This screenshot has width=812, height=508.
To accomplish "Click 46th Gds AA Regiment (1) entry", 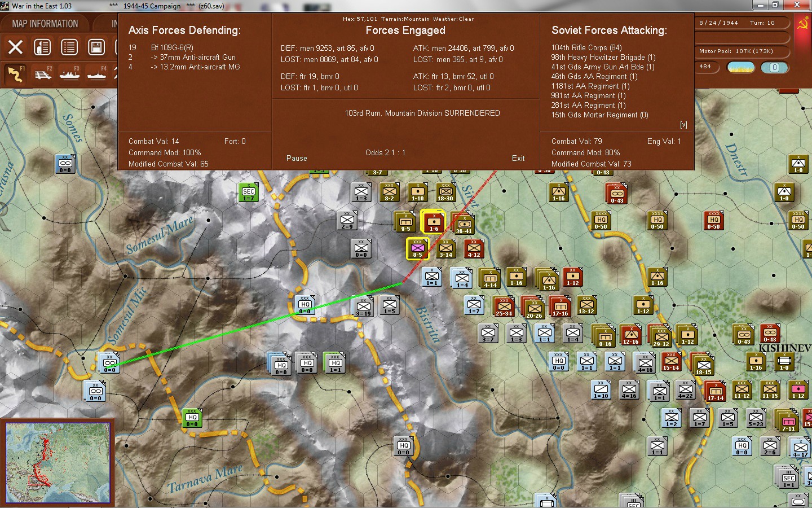I will 594,77.
